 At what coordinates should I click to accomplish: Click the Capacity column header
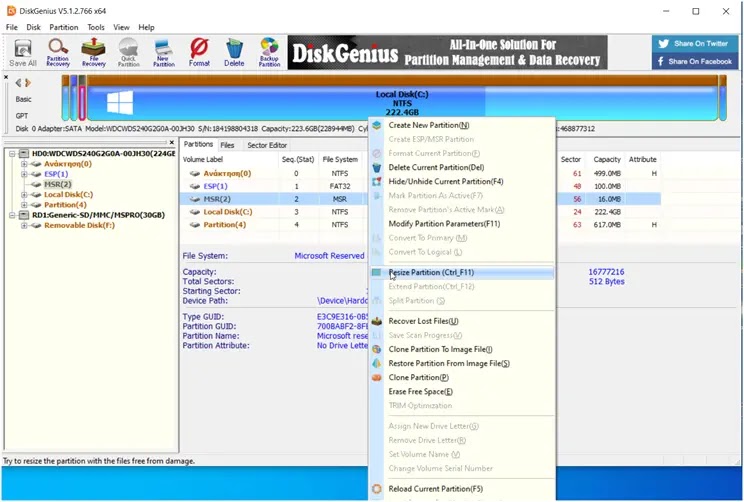point(606,159)
